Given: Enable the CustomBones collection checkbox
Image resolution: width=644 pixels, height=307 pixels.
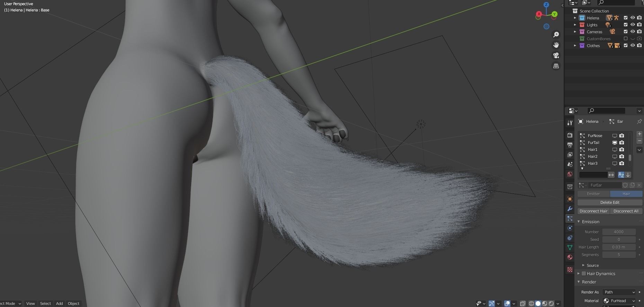Looking at the screenshot, I should (x=626, y=38).
